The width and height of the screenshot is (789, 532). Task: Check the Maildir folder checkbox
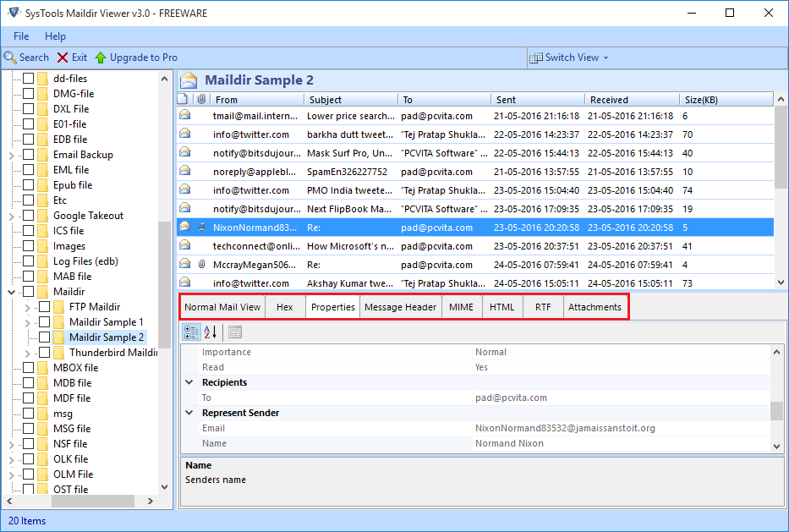tap(29, 292)
